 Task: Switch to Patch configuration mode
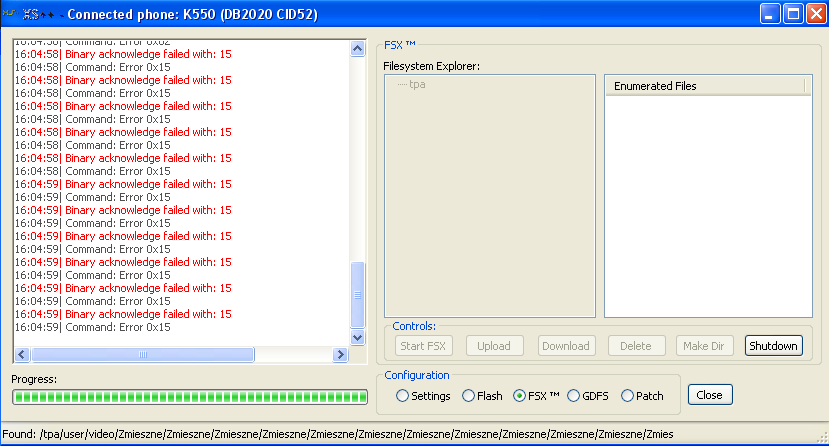[628, 396]
